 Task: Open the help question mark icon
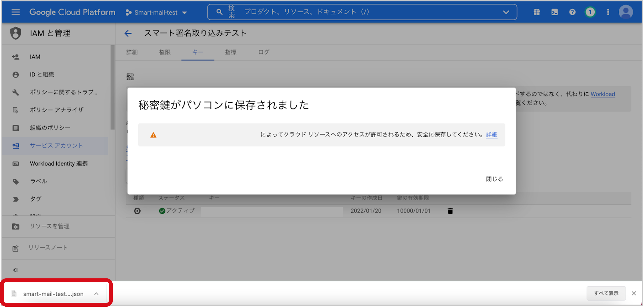click(572, 12)
